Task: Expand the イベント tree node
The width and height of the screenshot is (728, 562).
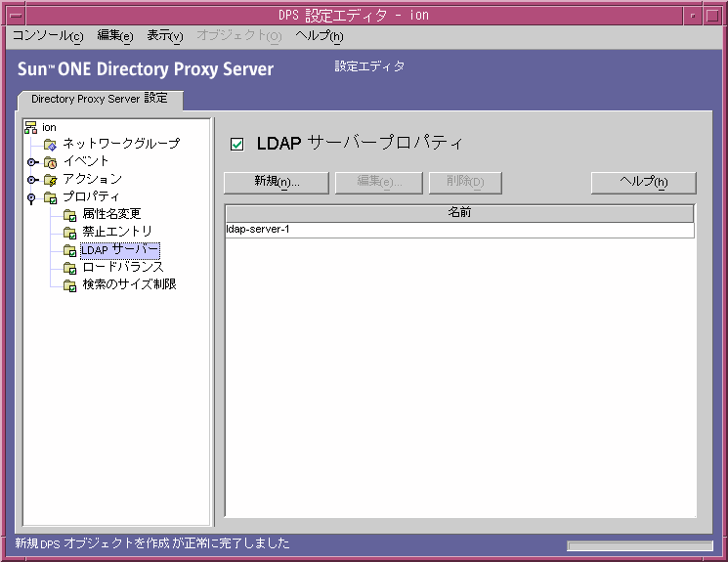Action: click(x=31, y=162)
